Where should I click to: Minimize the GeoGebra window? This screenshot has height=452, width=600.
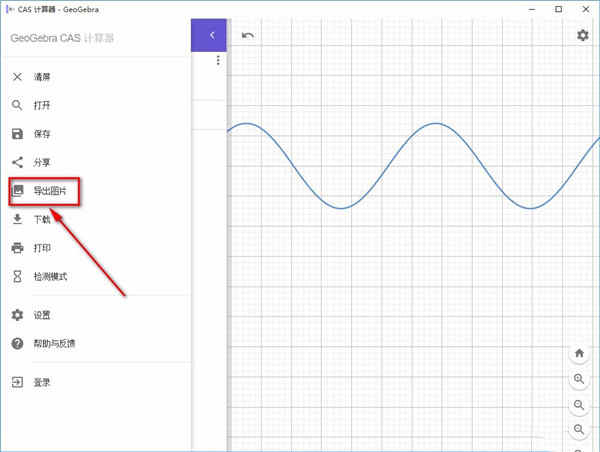[x=532, y=9]
